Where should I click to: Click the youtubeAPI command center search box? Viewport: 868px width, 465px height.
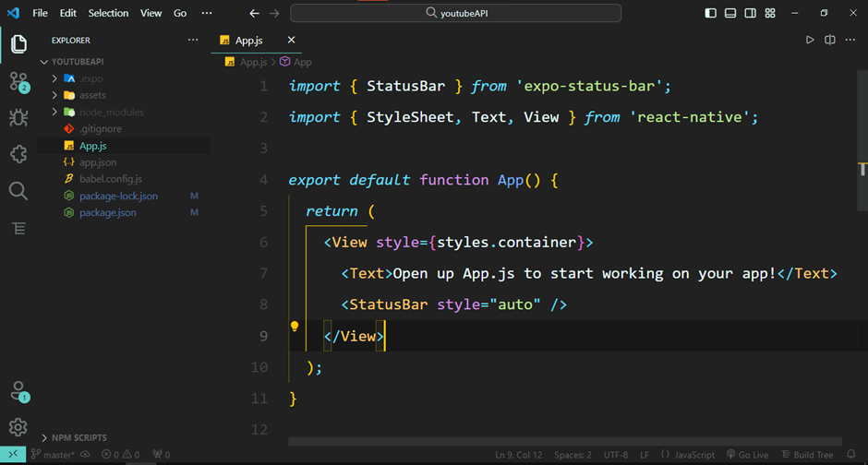pyautogui.click(x=455, y=13)
